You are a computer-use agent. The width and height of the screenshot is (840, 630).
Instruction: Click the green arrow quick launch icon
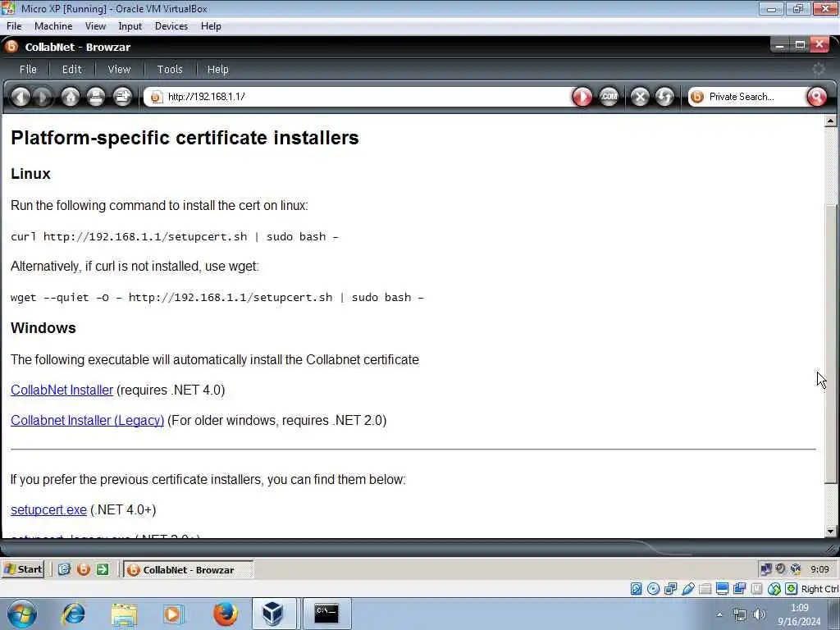[x=103, y=569]
